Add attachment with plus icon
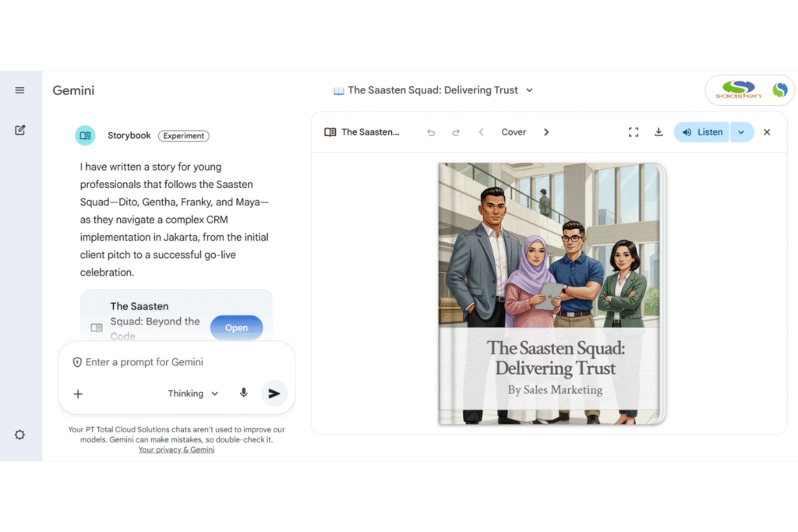 (x=78, y=393)
